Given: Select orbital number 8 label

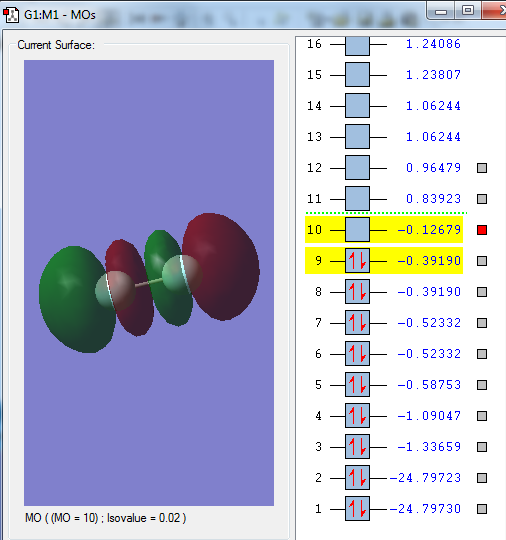Looking at the screenshot, I should (318, 292).
